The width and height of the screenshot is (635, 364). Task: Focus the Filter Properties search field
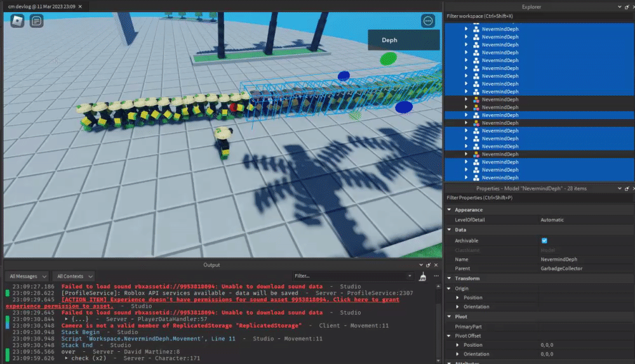pos(538,198)
